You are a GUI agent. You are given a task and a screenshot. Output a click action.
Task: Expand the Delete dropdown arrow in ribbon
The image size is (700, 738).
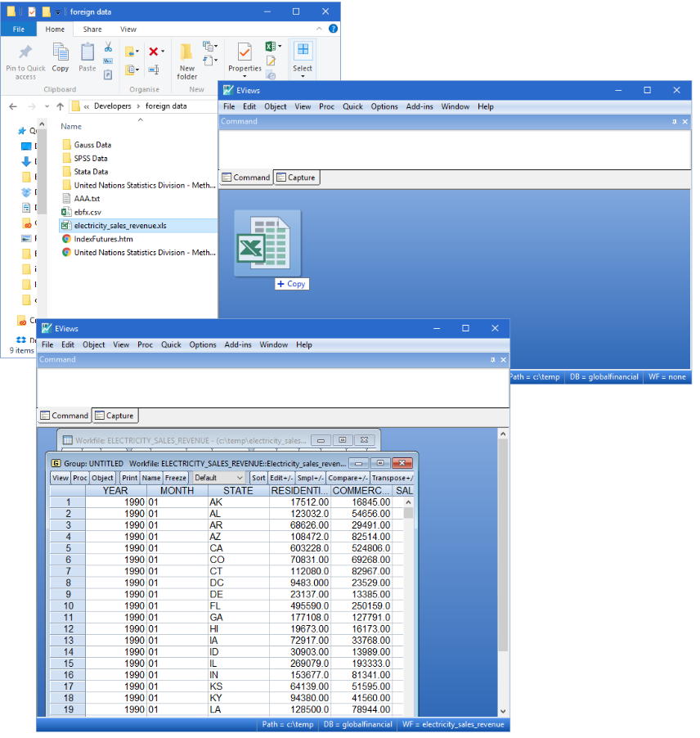tap(163, 52)
